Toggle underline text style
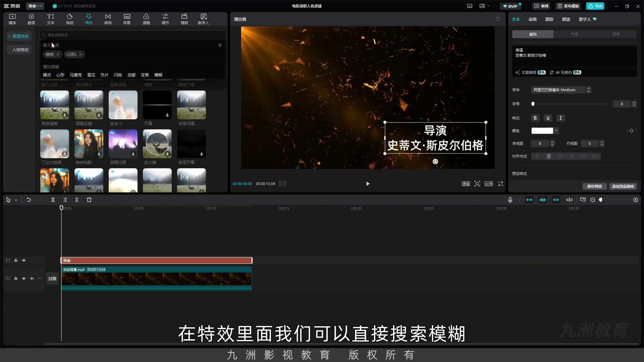The width and height of the screenshot is (644, 362). point(548,118)
